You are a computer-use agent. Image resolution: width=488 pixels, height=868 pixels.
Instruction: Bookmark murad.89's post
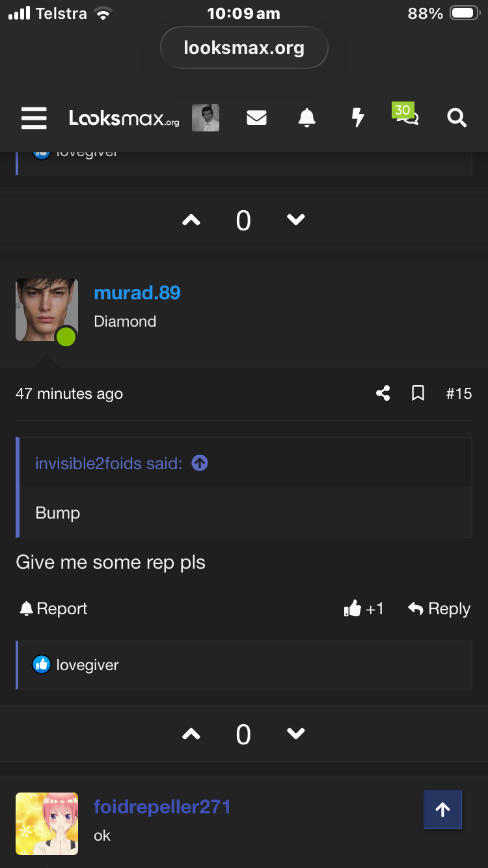coord(418,393)
